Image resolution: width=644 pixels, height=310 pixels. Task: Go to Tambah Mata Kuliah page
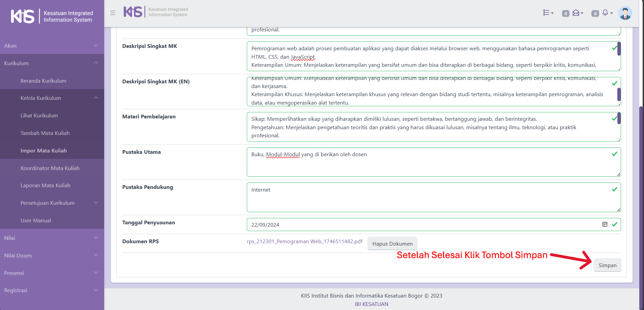(45, 133)
